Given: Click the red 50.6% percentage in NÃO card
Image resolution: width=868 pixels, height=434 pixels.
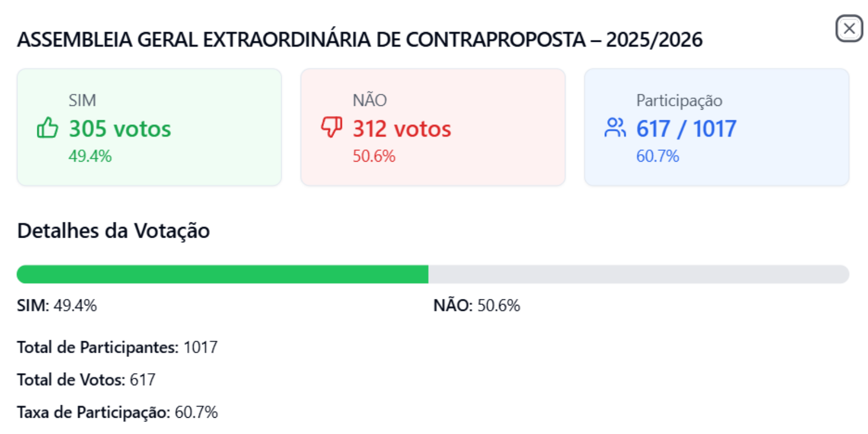Looking at the screenshot, I should coord(374,156).
